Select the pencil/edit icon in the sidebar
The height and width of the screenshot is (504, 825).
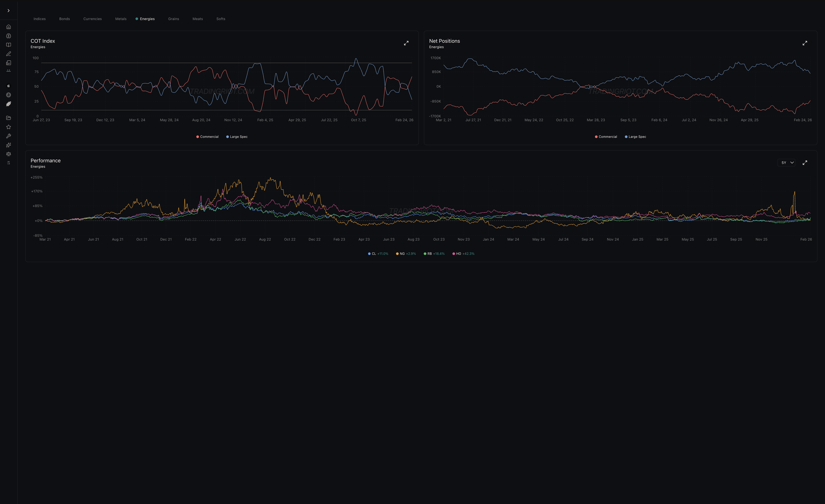[x=8, y=54]
